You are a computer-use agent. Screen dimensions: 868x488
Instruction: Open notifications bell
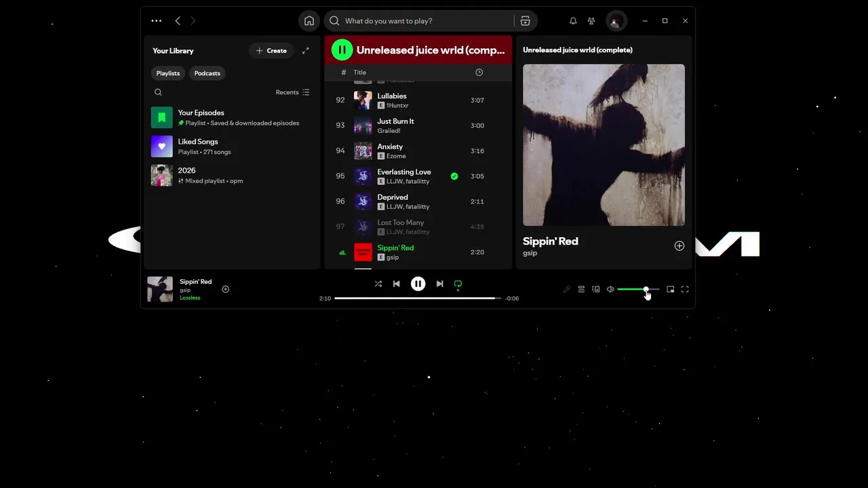(x=573, y=21)
